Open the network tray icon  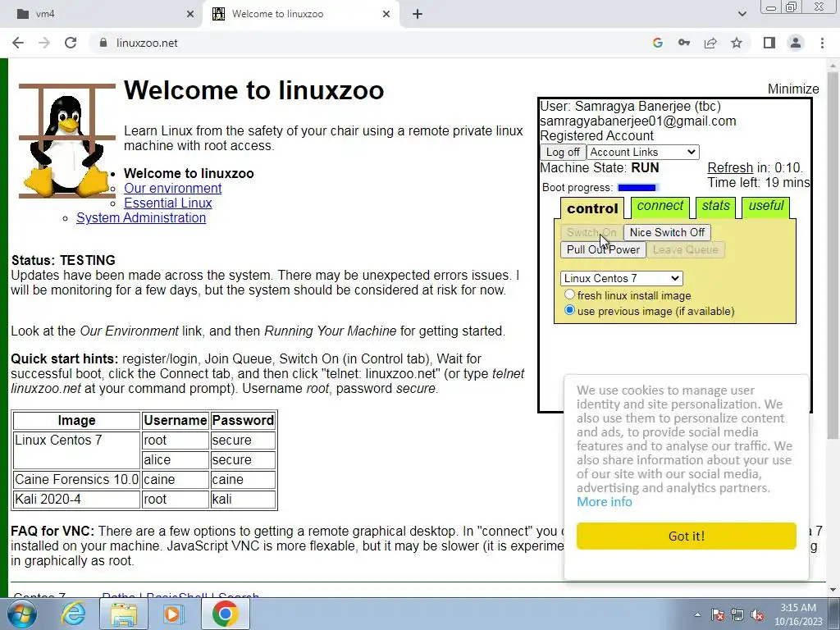(737, 614)
